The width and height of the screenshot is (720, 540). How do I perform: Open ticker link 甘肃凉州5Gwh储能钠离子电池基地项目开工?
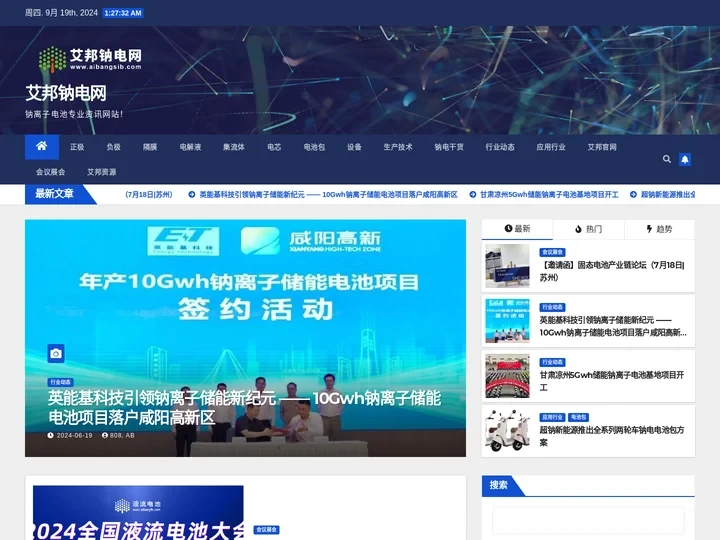coord(544,195)
